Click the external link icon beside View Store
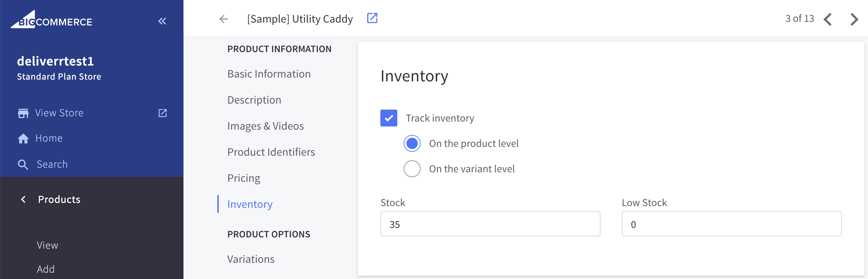The height and width of the screenshot is (279, 868). (162, 113)
